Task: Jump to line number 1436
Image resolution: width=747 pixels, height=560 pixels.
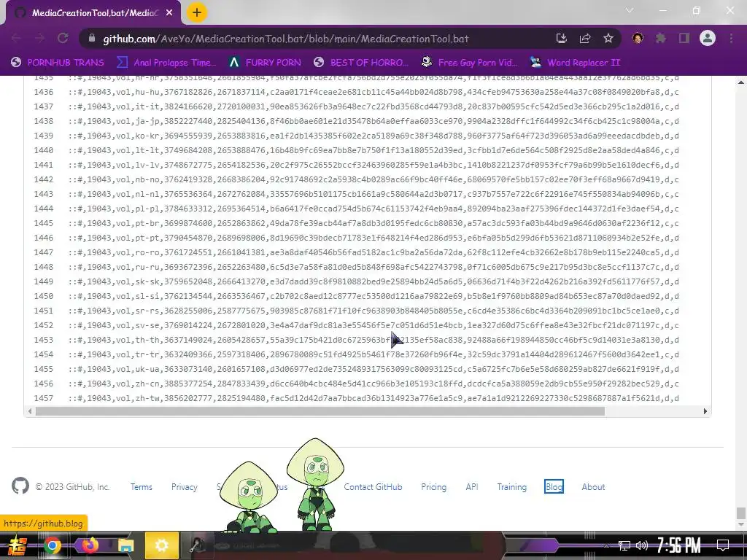Action: (43, 92)
